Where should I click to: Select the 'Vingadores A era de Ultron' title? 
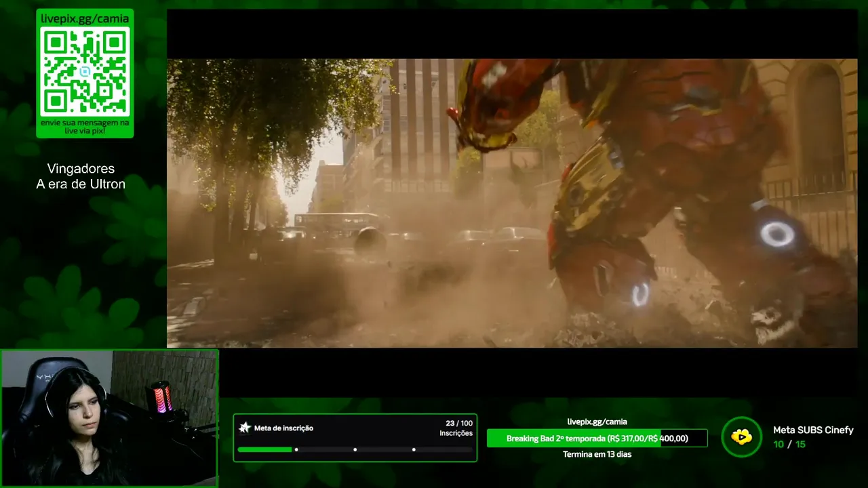[x=81, y=176]
